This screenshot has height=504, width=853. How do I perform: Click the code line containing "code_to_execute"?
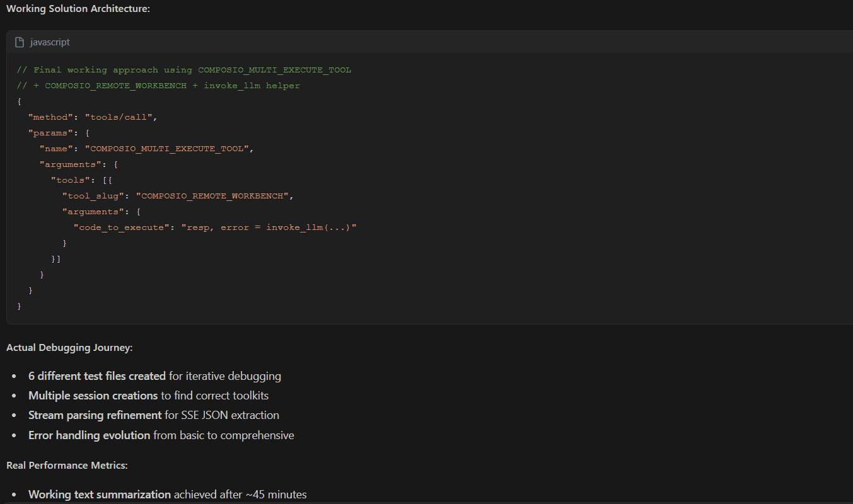[215, 227]
